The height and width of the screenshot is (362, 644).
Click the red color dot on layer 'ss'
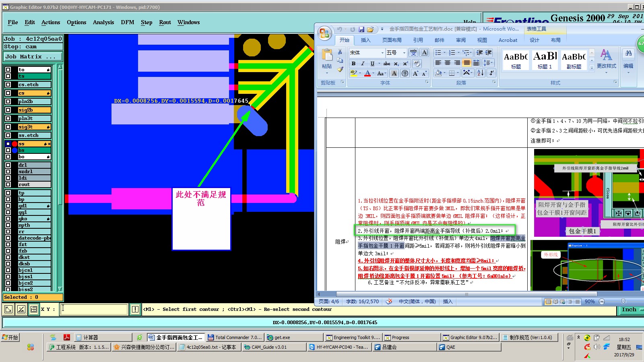pyautogui.click(x=14, y=144)
